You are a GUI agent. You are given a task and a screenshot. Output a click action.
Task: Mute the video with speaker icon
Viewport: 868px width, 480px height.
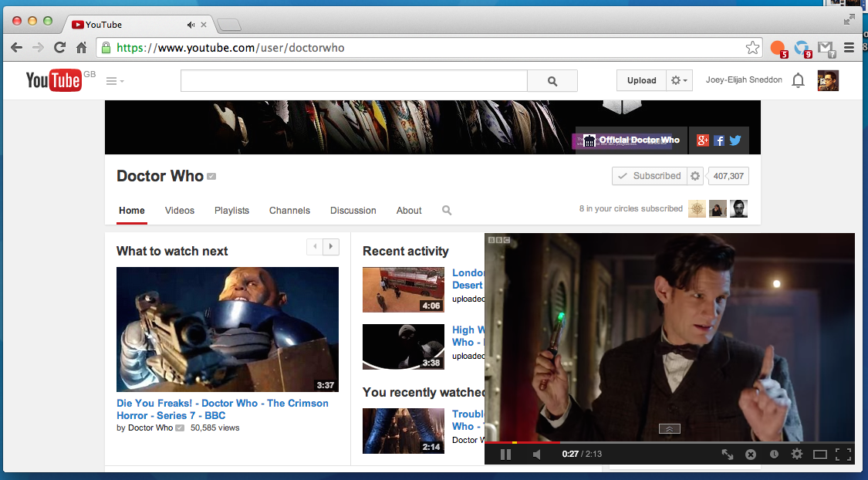pyautogui.click(x=537, y=455)
